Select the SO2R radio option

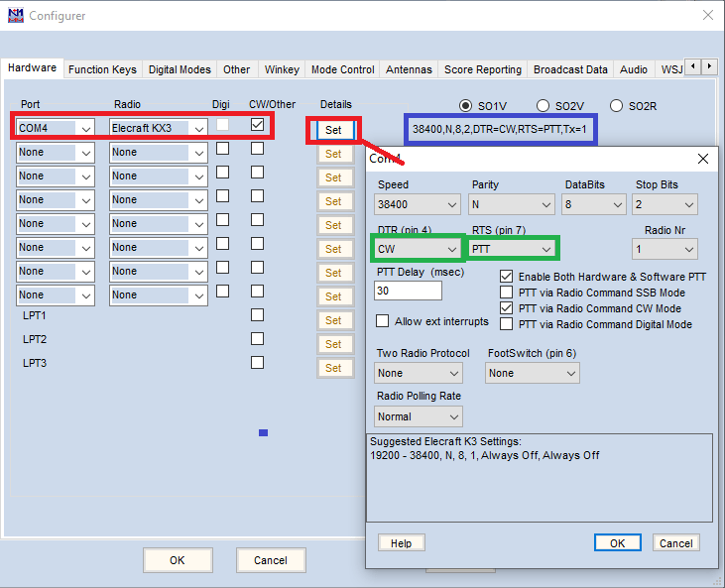(x=616, y=105)
